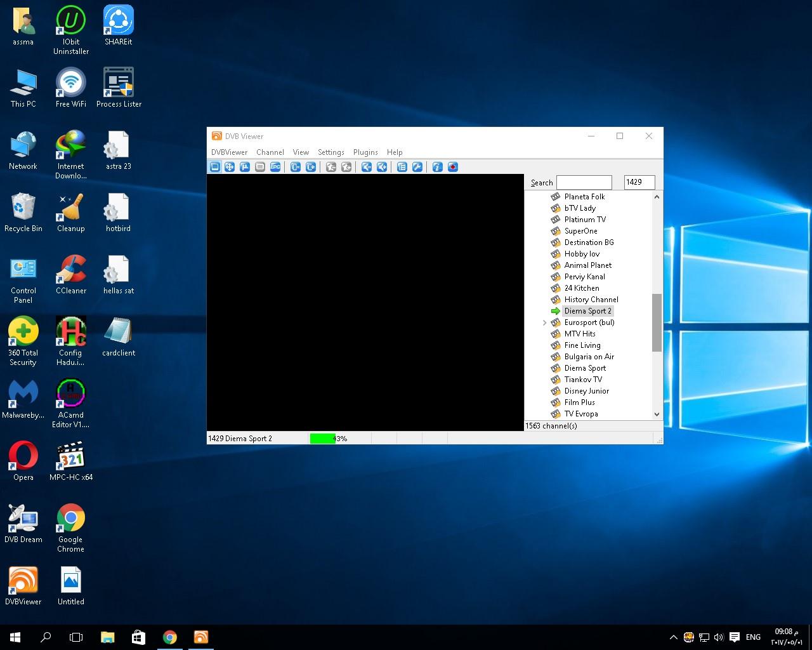Screen dimensions: 812x650
Task: Toggle the channel list toolbar icon
Action: 402,167
